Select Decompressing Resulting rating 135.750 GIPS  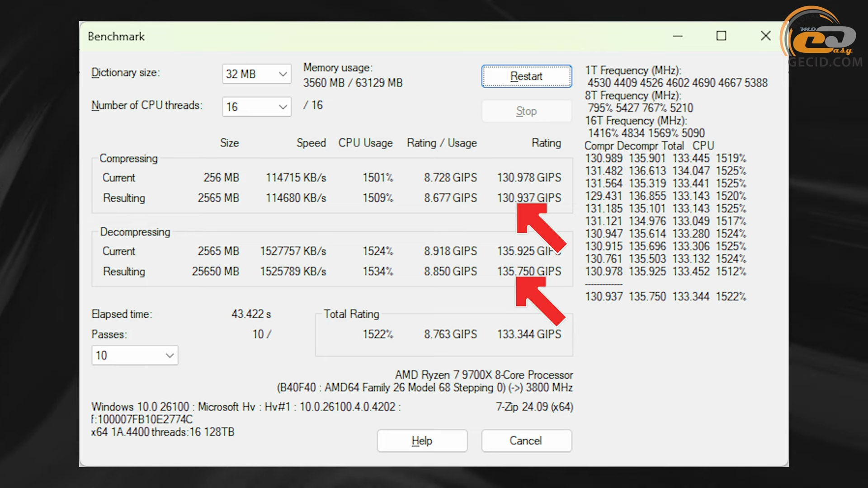[529, 272]
